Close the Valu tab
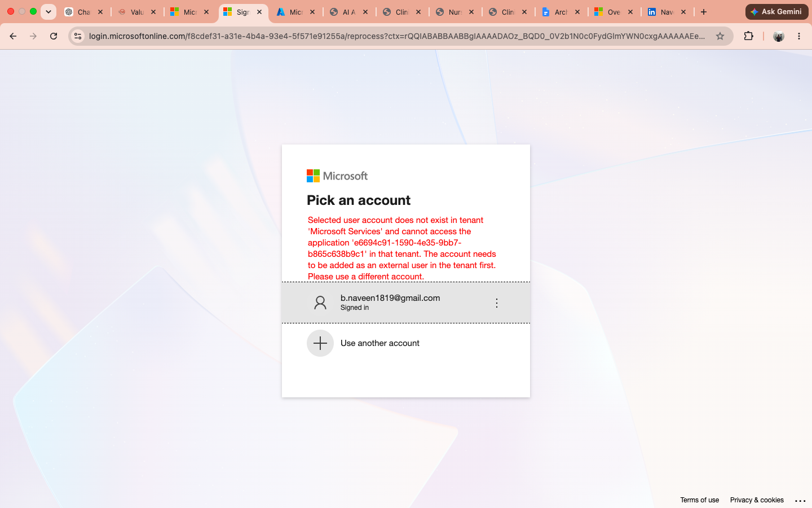The height and width of the screenshot is (508, 812). [x=153, y=12]
